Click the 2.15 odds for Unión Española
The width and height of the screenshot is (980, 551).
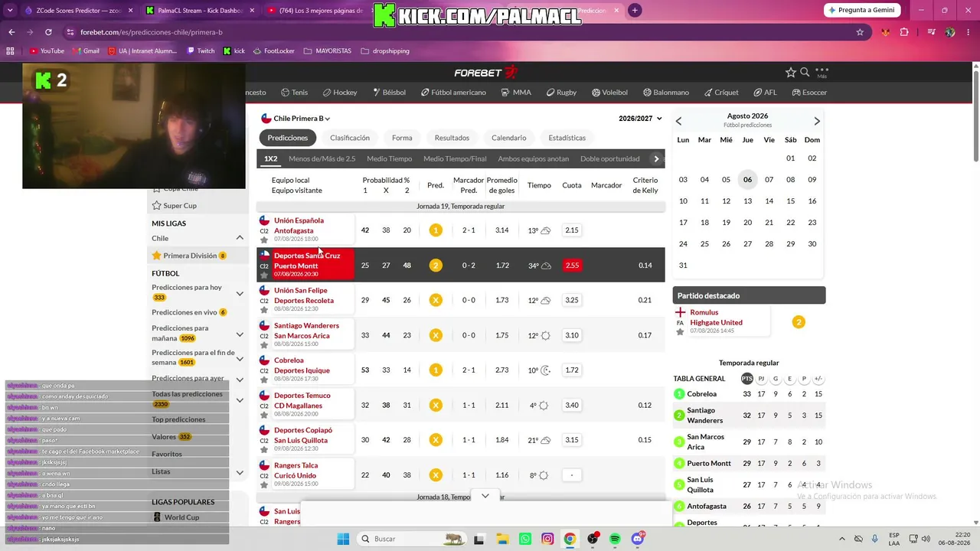click(x=571, y=230)
